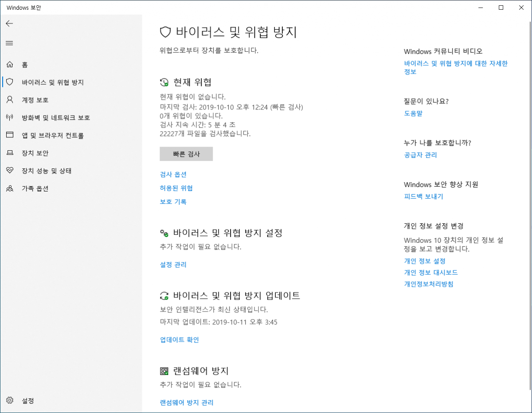Open 개인 정보 설정 link
Viewport: 532px width, 413px height.
425,261
